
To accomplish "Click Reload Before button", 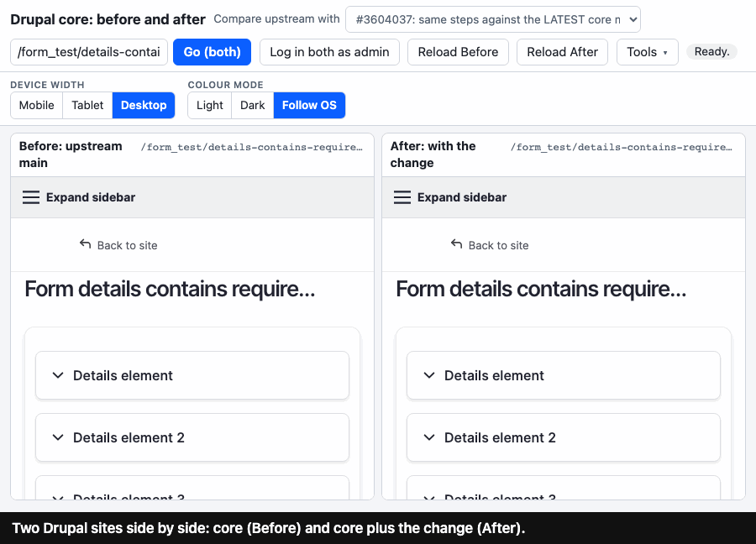I will point(458,52).
